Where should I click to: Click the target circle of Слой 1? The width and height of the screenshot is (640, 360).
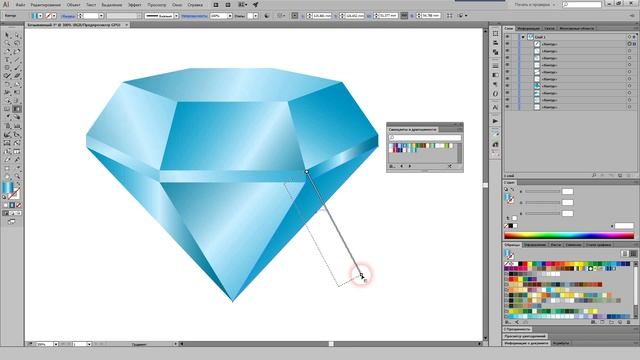(629, 37)
